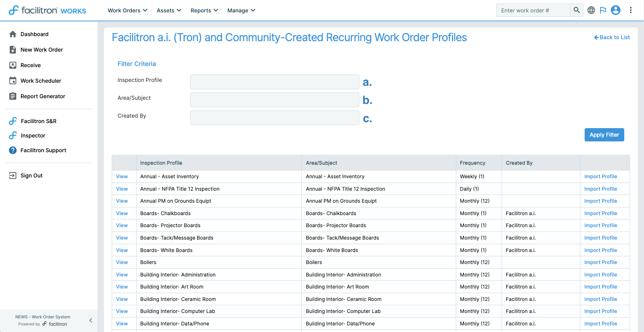Import Profile for Building Interior- Art Room
Image resolution: width=644 pixels, height=332 pixels.
601,287
